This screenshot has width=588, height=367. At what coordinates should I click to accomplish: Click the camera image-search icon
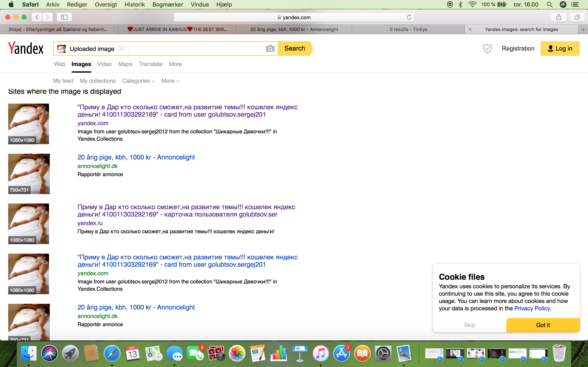pos(270,49)
